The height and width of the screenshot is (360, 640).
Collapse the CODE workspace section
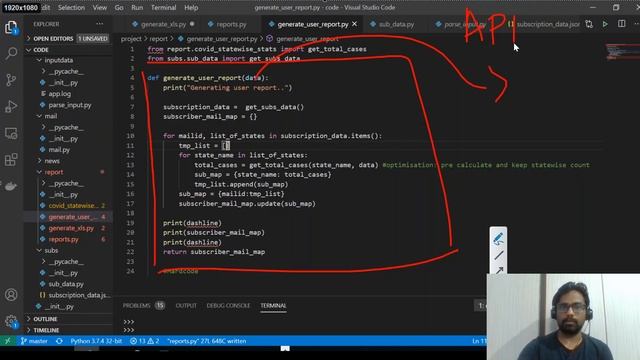(68, 50)
